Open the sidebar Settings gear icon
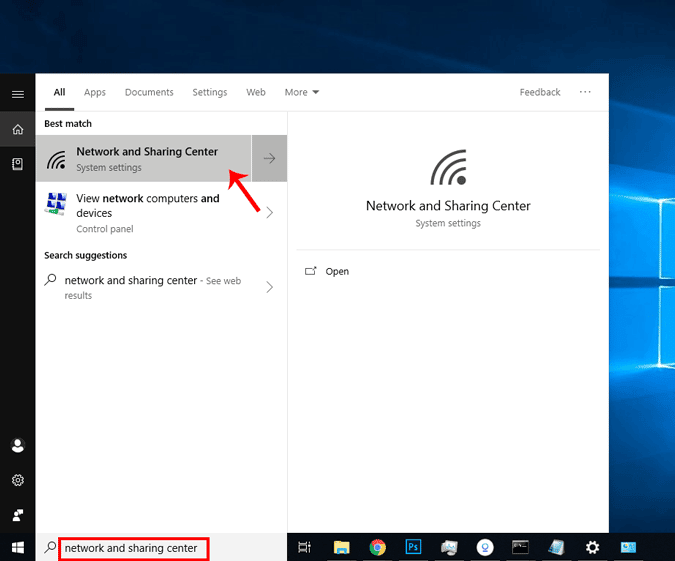Viewport: 675px width, 561px height. click(18, 480)
